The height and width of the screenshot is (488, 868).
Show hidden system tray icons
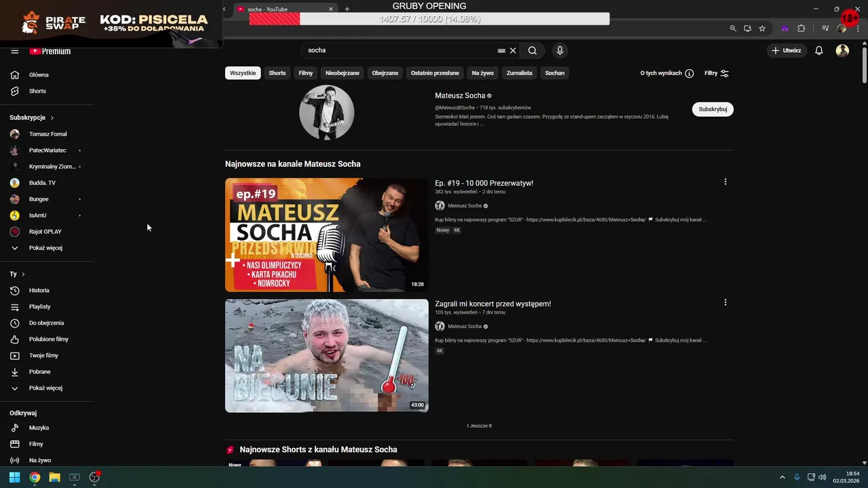[x=782, y=477]
